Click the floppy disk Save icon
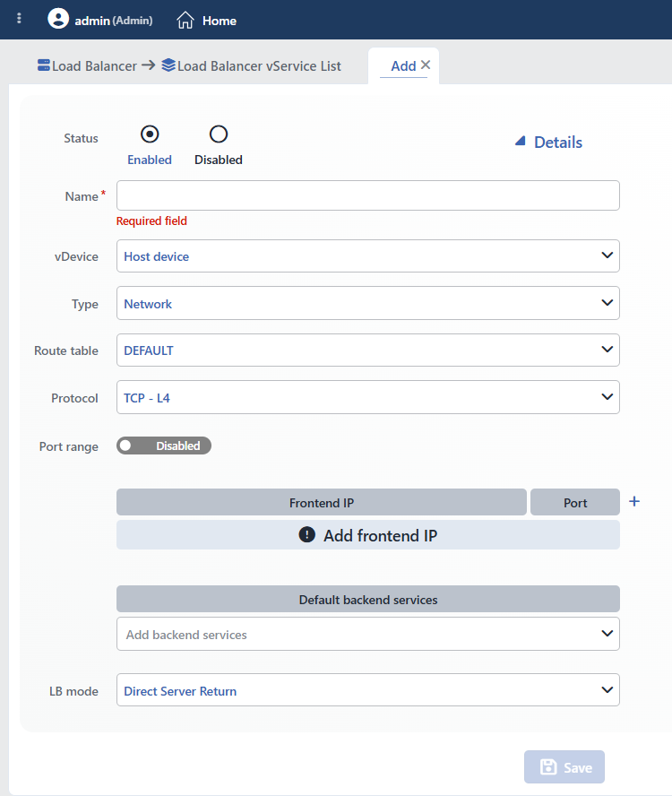672x796 pixels. pos(548,766)
